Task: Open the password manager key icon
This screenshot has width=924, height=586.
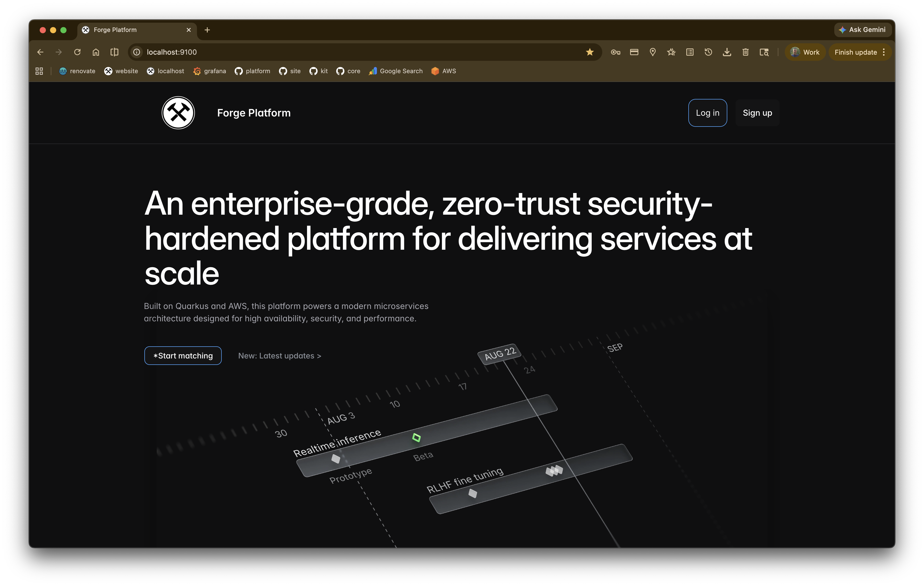Action: (615, 52)
